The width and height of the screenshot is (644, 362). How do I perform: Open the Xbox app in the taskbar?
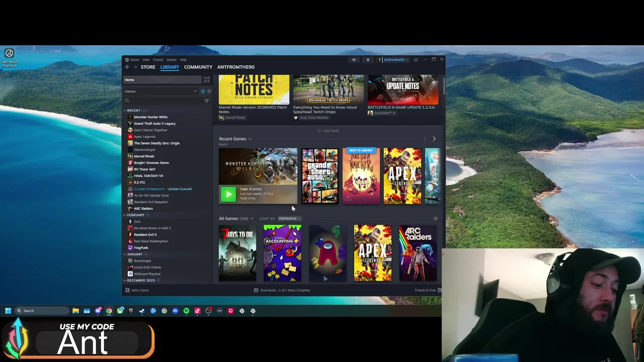[x=120, y=311]
